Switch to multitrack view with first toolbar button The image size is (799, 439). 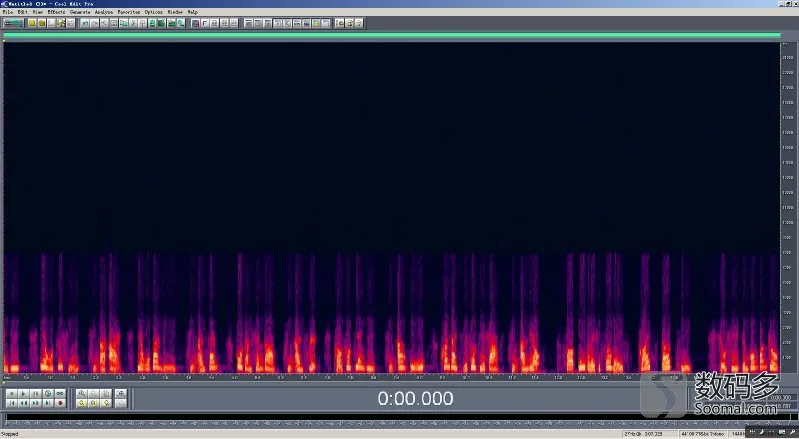[x=13, y=23]
